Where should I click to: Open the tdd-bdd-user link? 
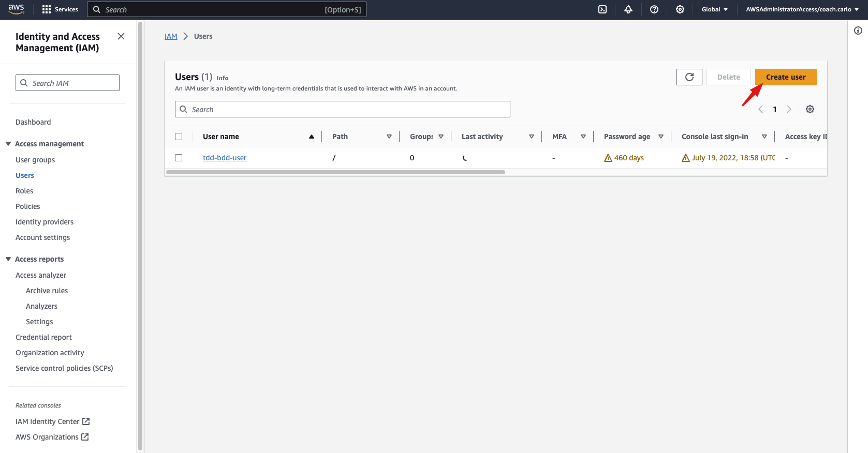(225, 158)
